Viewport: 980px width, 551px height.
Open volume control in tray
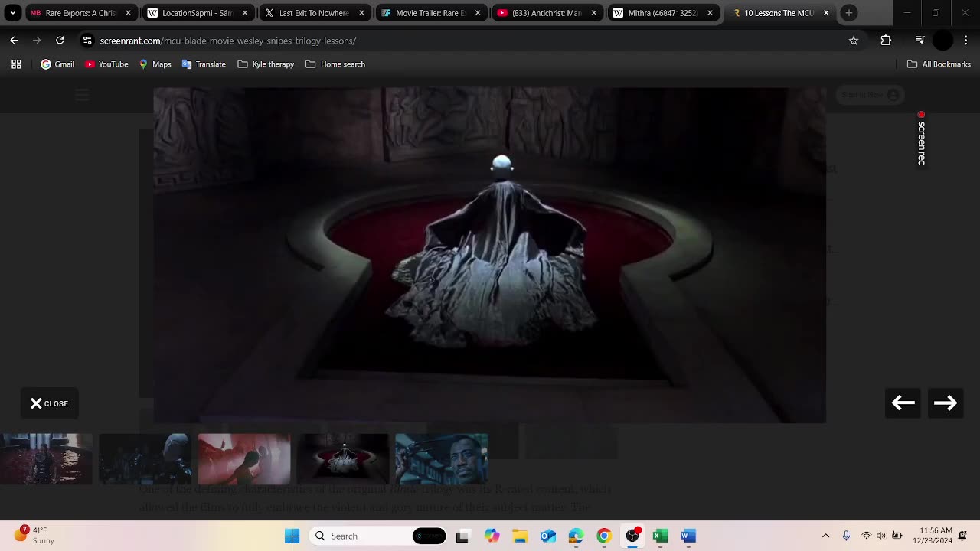[x=881, y=536]
